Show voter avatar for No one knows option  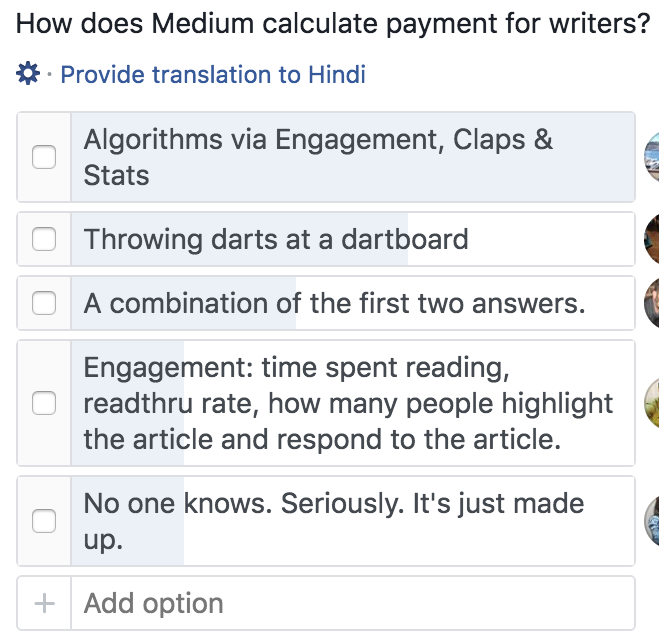[652, 521]
